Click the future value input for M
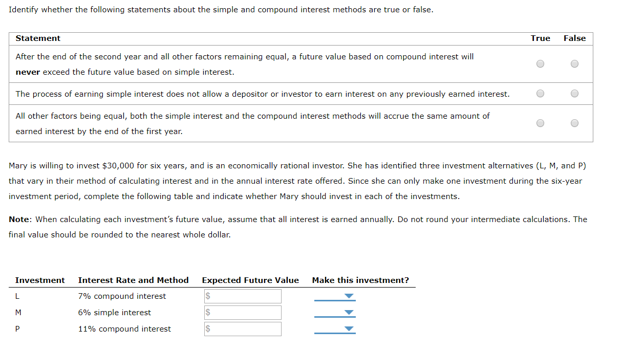The width and height of the screenshot is (644, 351). pyautogui.click(x=243, y=312)
